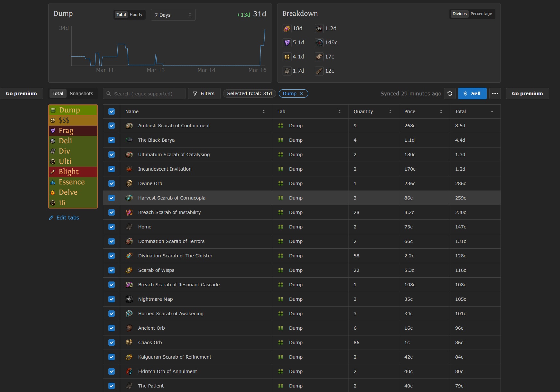Sort table by Name column
Image resolution: width=560 pixels, height=392 pixels.
[196, 111]
